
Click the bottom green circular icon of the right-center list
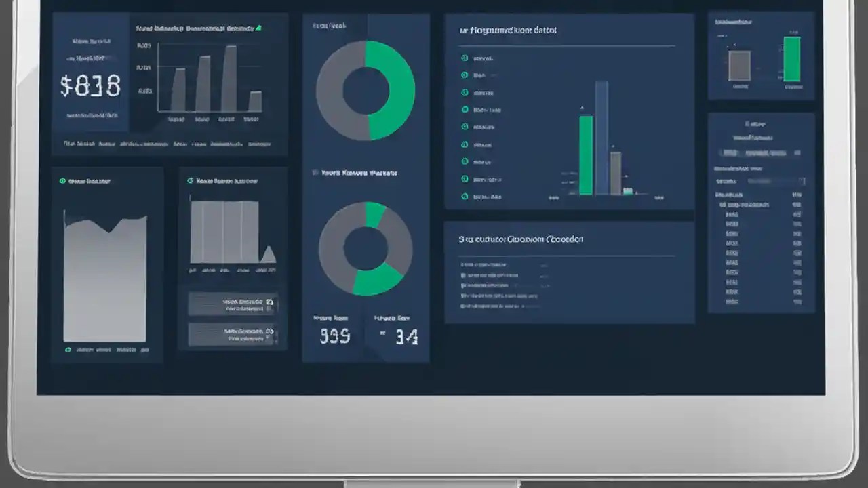(x=465, y=197)
